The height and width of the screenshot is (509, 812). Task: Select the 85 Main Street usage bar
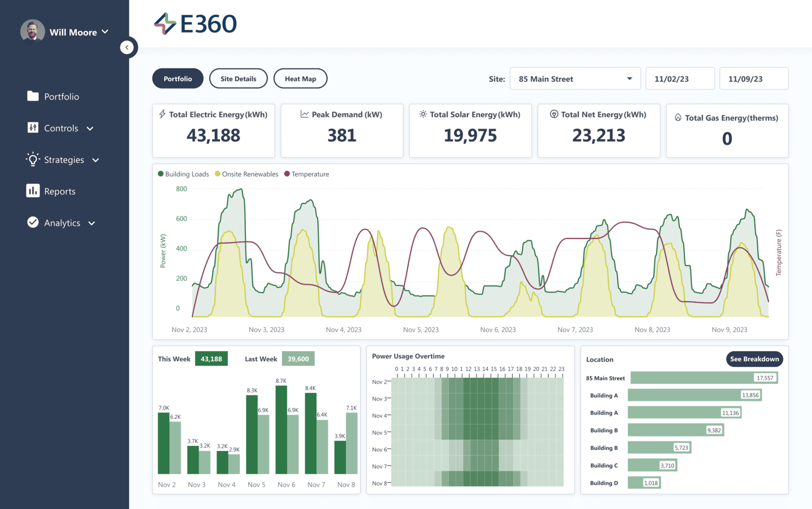click(x=704, y=378)
